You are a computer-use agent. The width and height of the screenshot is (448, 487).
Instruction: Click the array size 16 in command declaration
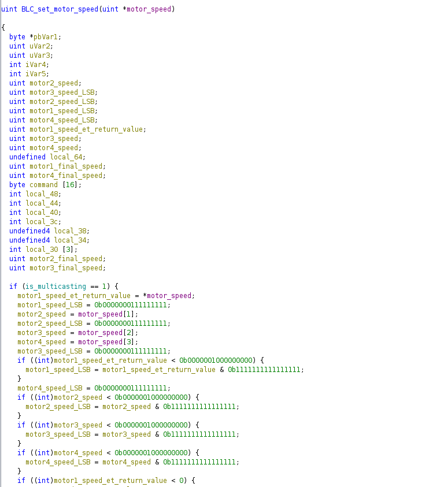[70, 185]
